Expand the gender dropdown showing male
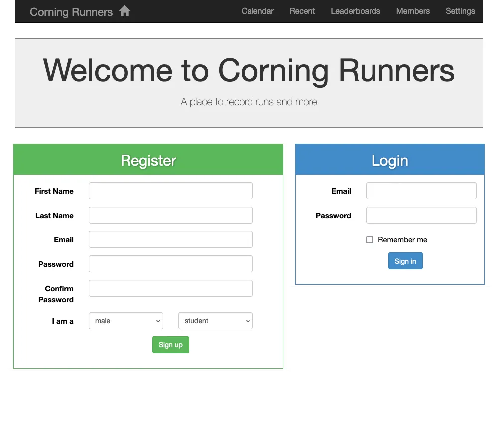The height and width of the screenshot is (448, 498). (x=126, y=321)
